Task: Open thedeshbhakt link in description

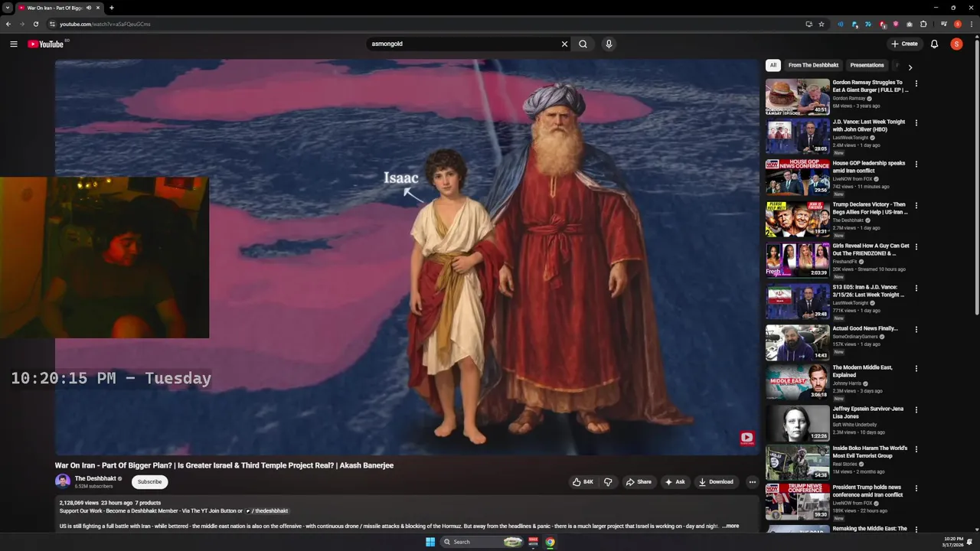Action: coord(268,510)
